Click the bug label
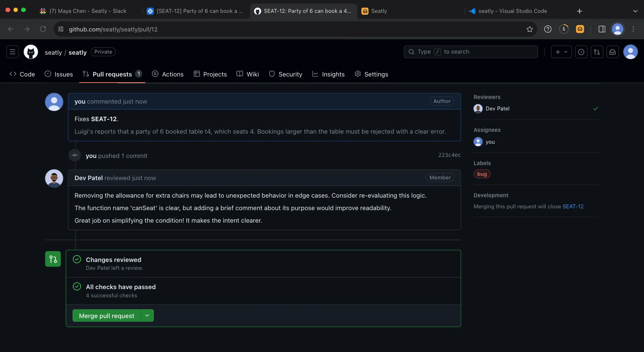The width and height of the screenshot is (644, 352). pos(482,174)
